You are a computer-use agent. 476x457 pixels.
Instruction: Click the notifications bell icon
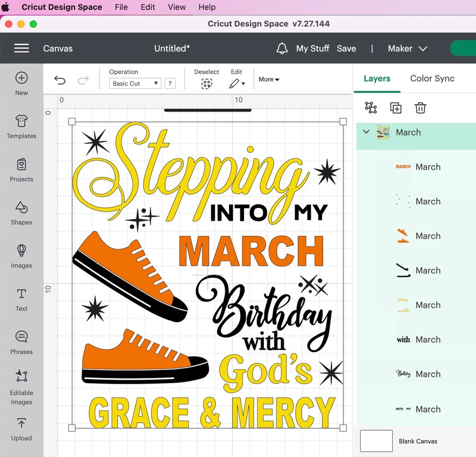282,49
